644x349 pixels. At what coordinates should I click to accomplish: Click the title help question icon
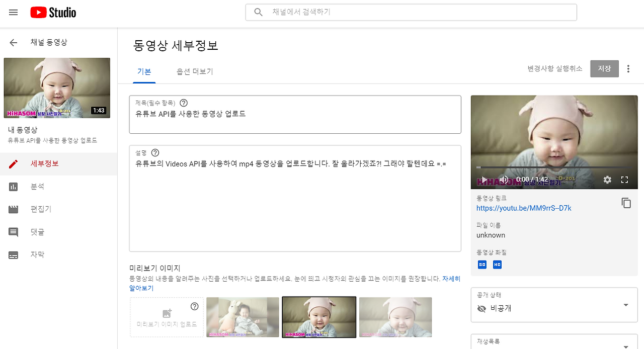183,103
